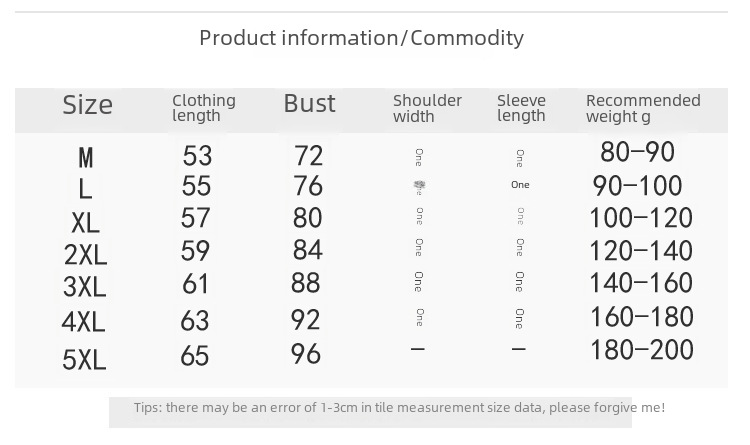
Task: Click the 5XL size row label
Action: [x=84, y=360]
